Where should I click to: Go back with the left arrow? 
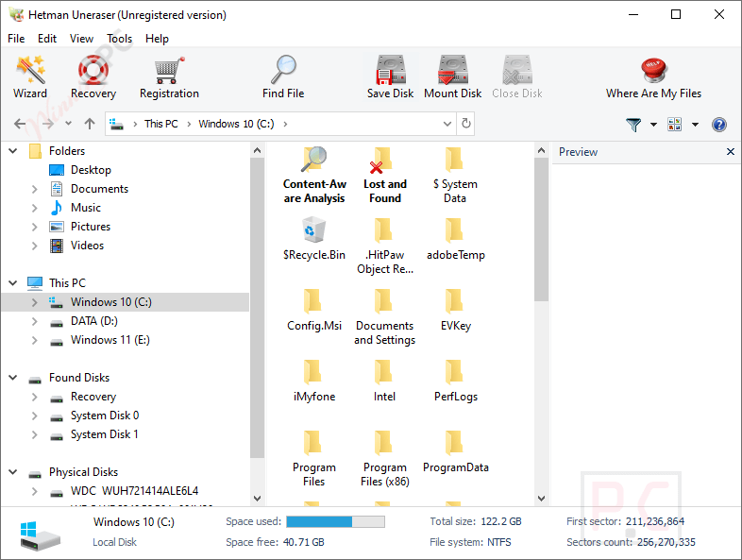[x=20, y=124]
